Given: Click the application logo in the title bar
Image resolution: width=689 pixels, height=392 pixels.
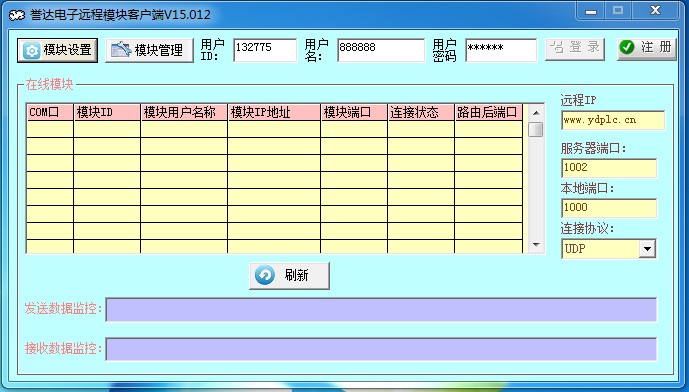Looking at the screenshot, I should click(x=17, y=15).
